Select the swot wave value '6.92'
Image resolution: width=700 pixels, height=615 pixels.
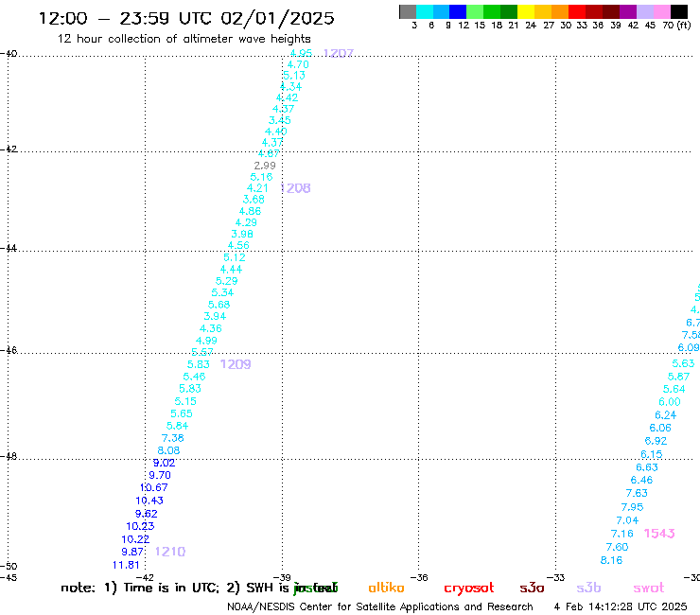[x=656, y=441]
